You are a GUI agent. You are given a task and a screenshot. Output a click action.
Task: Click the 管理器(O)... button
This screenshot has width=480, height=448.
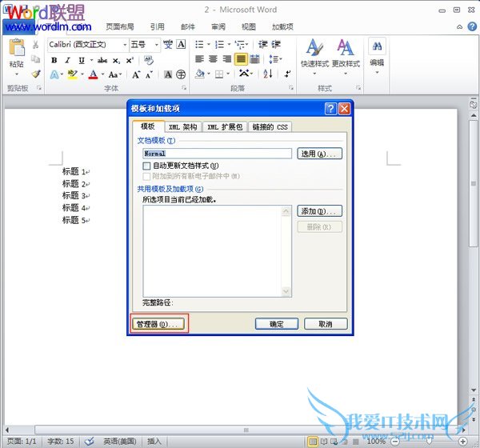(158, 324)
